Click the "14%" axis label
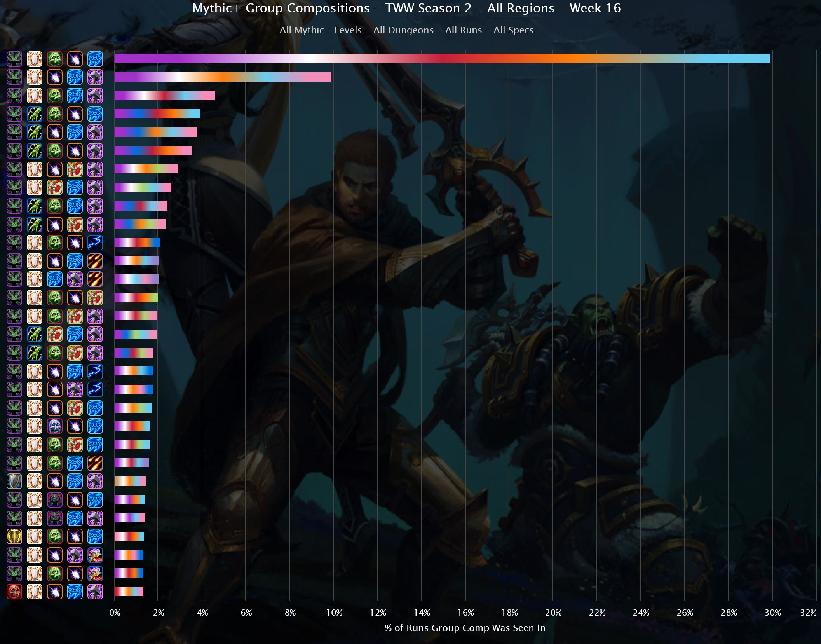The height and width of the screenshot is (644, 821). (422, 613)
